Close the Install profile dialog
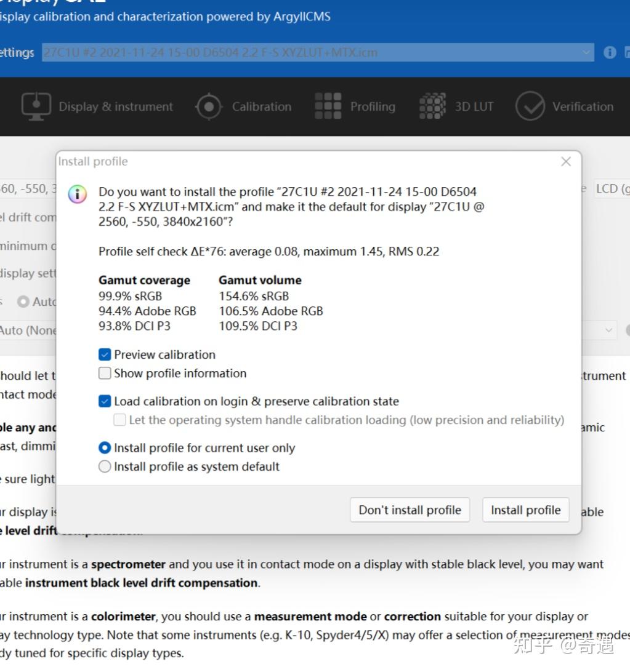630x672 pixels. click(x=565, y=161)
